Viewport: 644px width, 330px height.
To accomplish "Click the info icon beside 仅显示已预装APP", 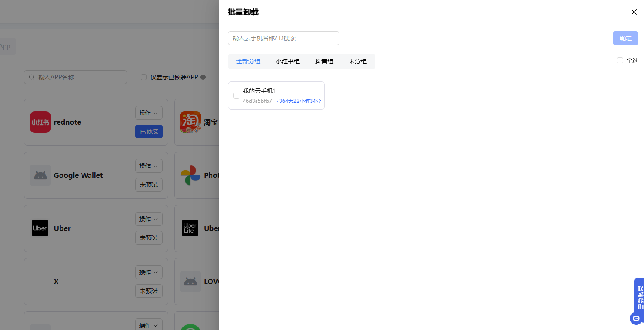I will coord(203,77).
